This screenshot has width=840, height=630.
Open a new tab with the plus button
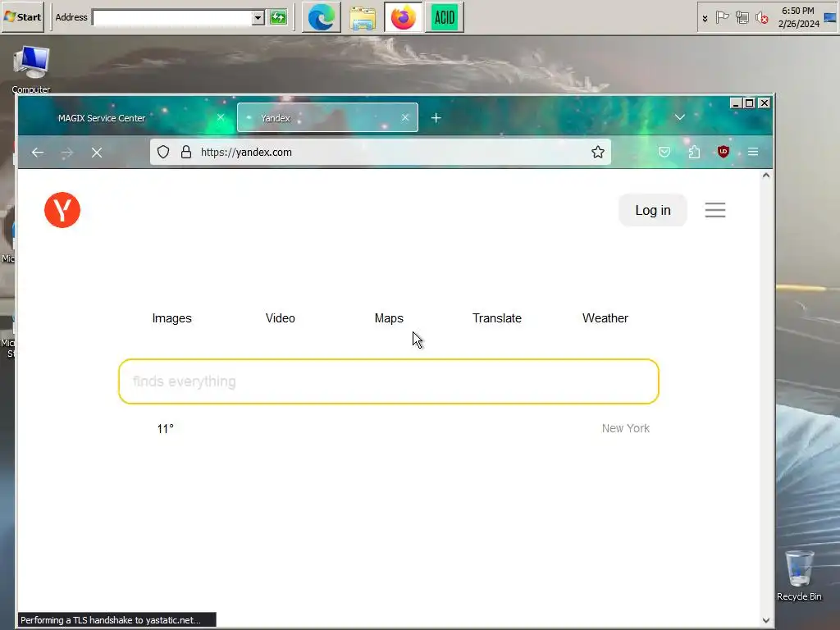(436, 118)
